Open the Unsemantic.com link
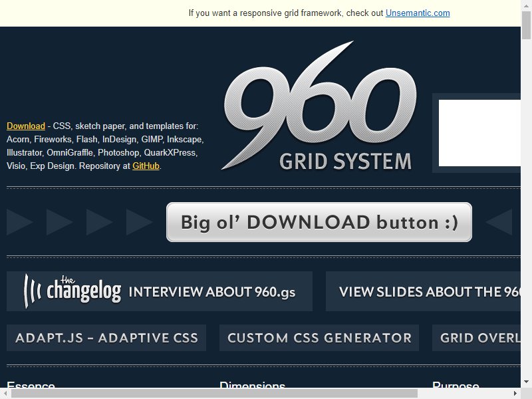Viewport: 532px width, 399px height. [418, 13]
